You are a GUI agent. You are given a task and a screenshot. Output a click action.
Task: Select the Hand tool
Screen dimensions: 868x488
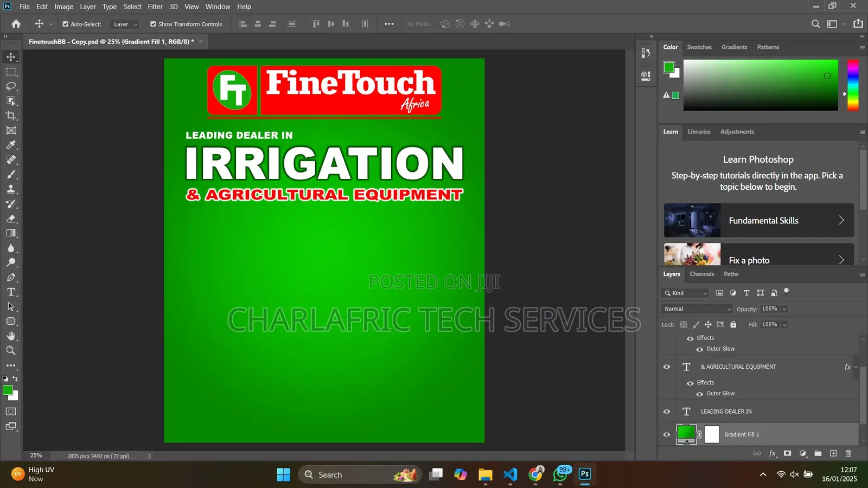point(11,336)
